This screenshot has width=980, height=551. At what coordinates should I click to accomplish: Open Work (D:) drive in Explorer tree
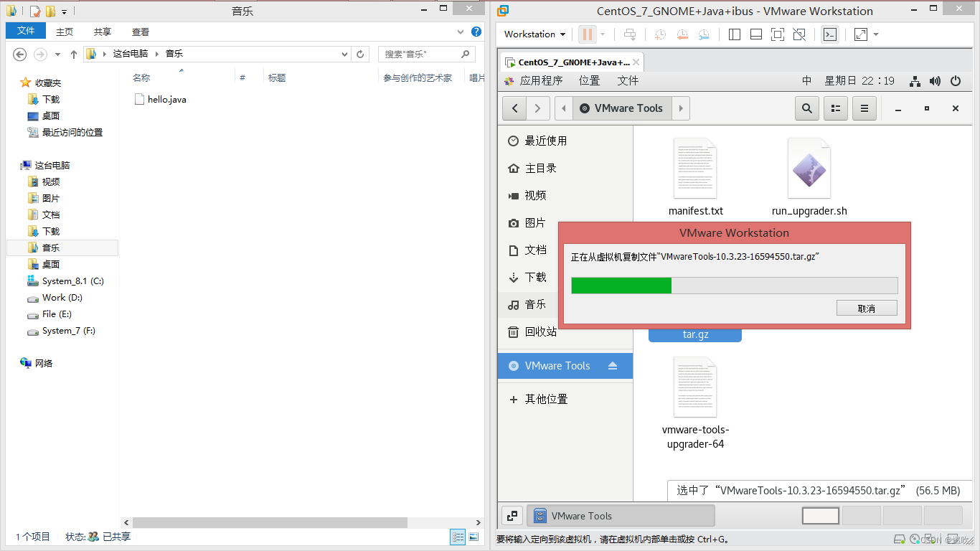[62, 298]
